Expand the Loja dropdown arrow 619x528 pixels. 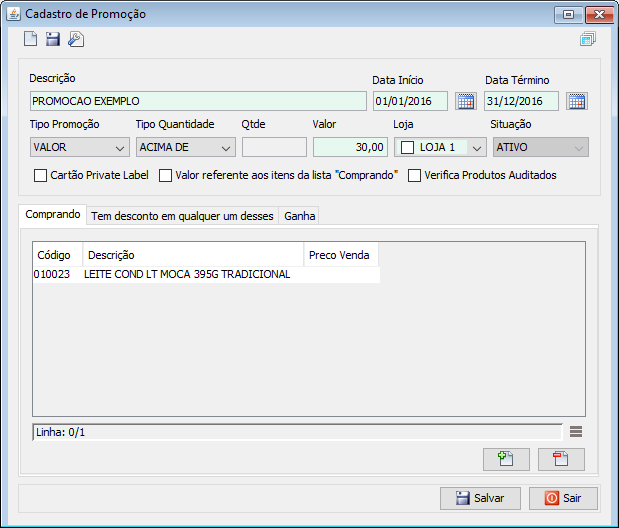coord(476,148)
